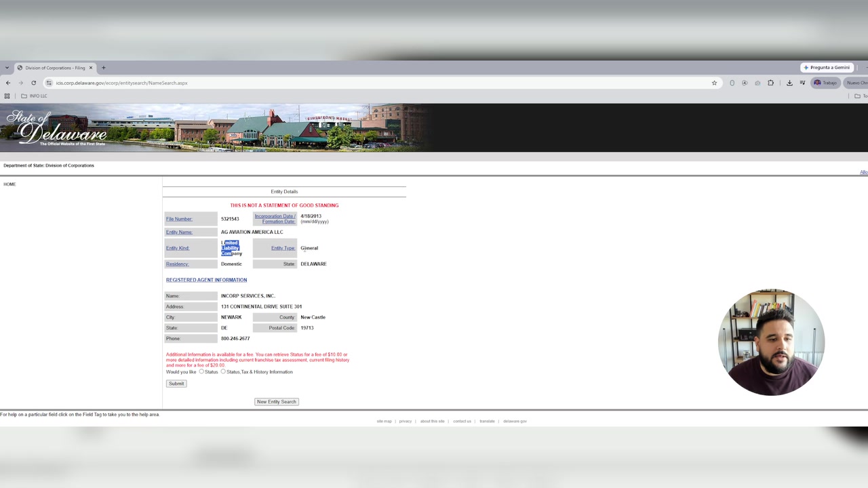Click the Submit button
868x488 pixels.
(176, 384)
